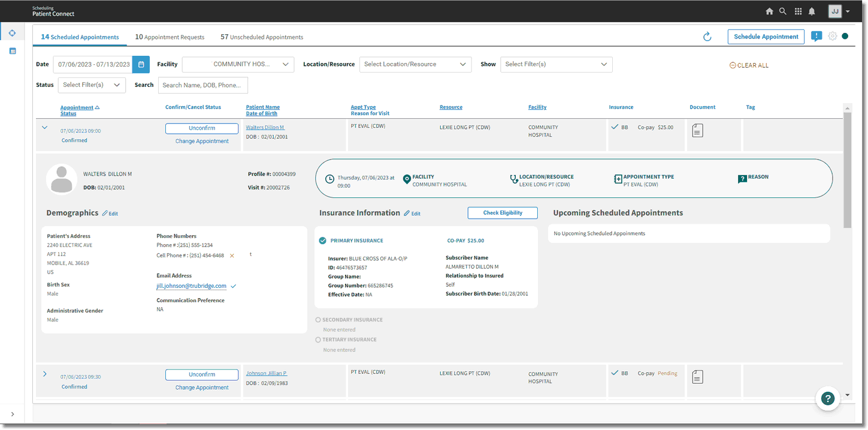The width and height of the screenshot is (868, 430).
Task: Open the Show filters dropdown
Action: [x=557, y=64]
